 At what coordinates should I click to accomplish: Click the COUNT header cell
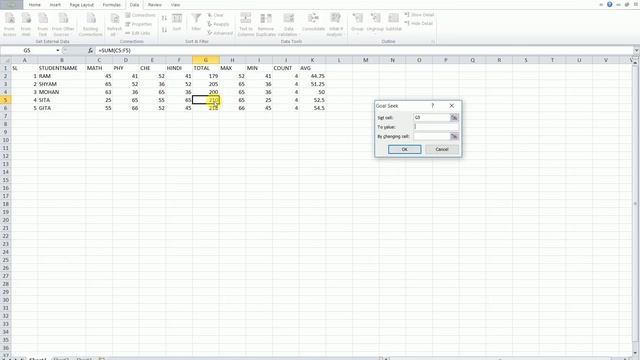[x=286, y=68]
